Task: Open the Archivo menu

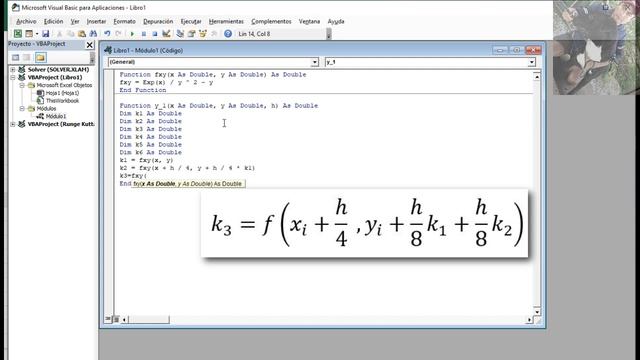Action: [x=26, y=22]
